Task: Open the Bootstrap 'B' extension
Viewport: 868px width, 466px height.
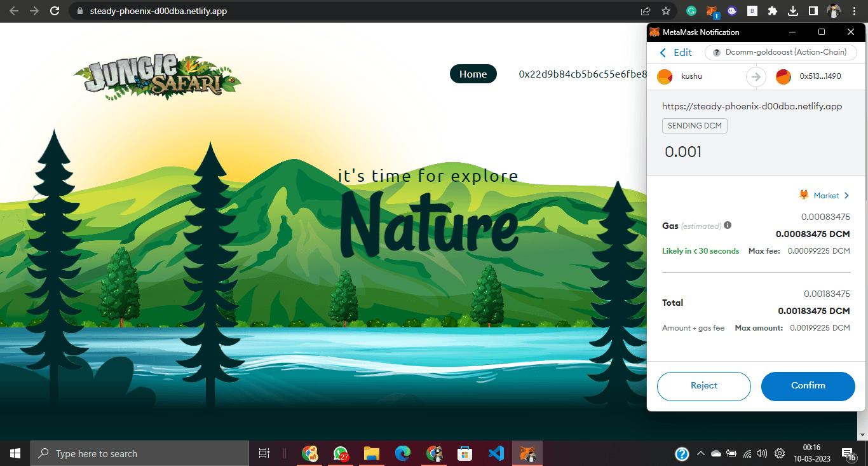Action: pyautogui.click(x=752, y=11)
